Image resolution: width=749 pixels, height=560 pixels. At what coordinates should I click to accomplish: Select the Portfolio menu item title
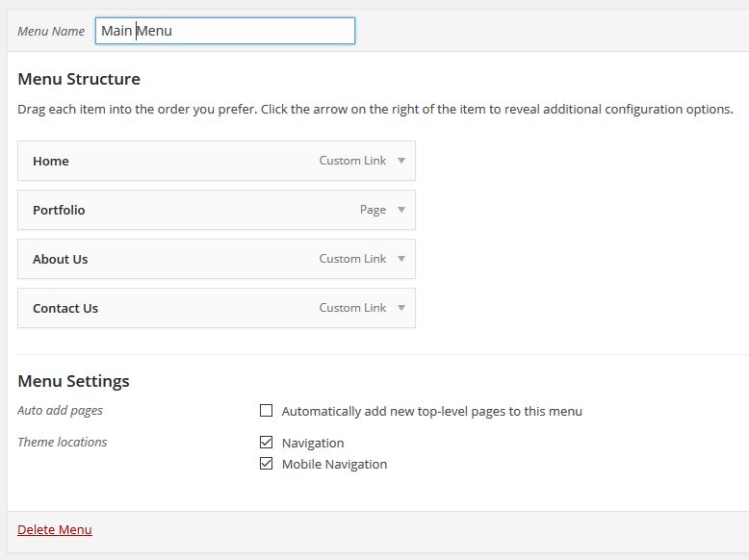[x=59, y=211]
